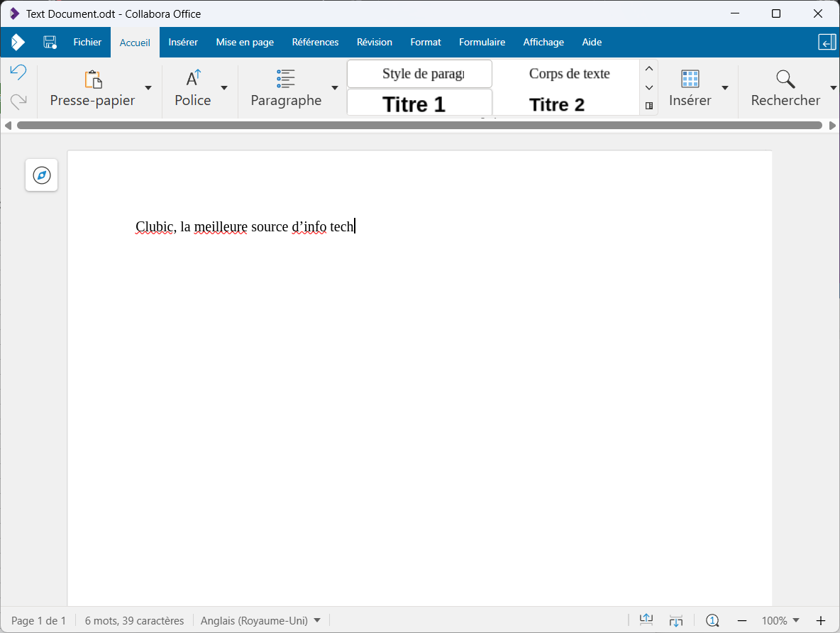Screen dimensions: 840x633
Task: Open the Police character formatting icon
Action: [x=192, y=76]
